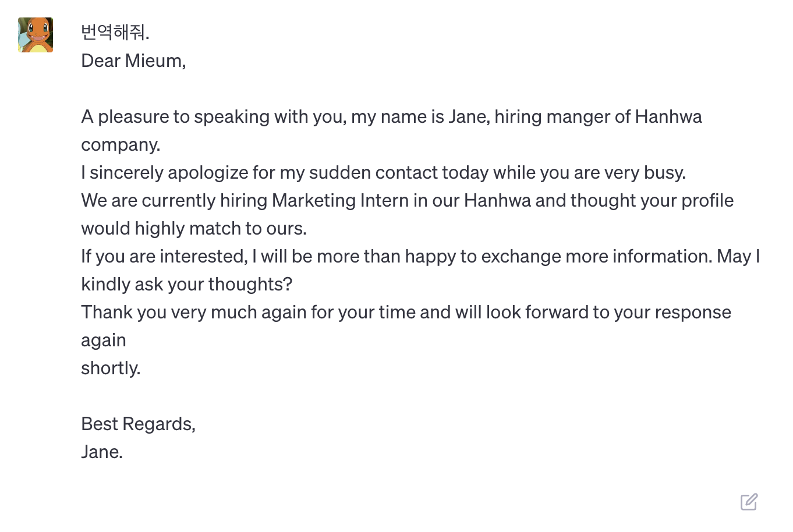
Task: Click 'Hanhwa' at end of first line
Action: pos(668,116)
